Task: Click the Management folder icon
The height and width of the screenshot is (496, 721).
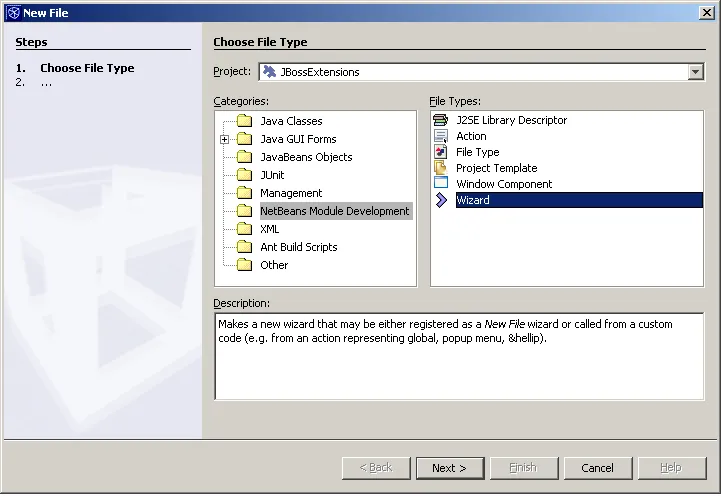Action: click(244, 193)
